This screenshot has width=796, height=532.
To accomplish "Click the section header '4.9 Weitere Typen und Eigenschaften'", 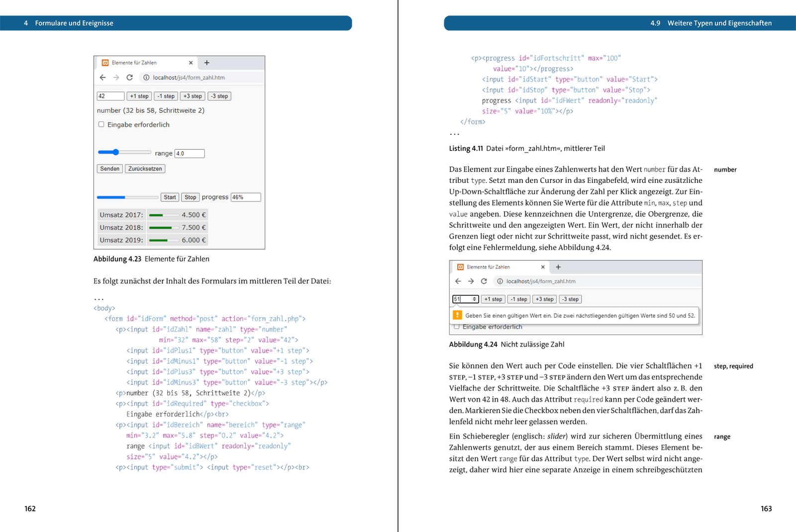I will click(x=711, y=23).
